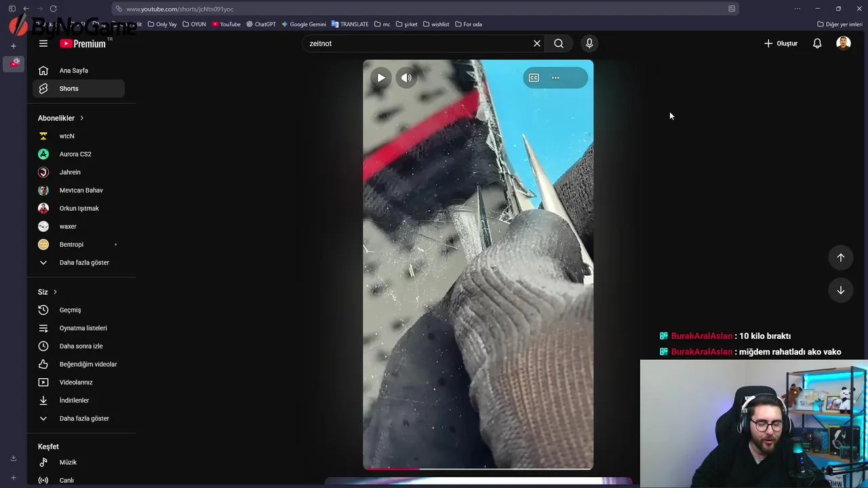Open the browser three-dot menu
Image resolution: width=868 pixels, height=488 pixels.
797,9
